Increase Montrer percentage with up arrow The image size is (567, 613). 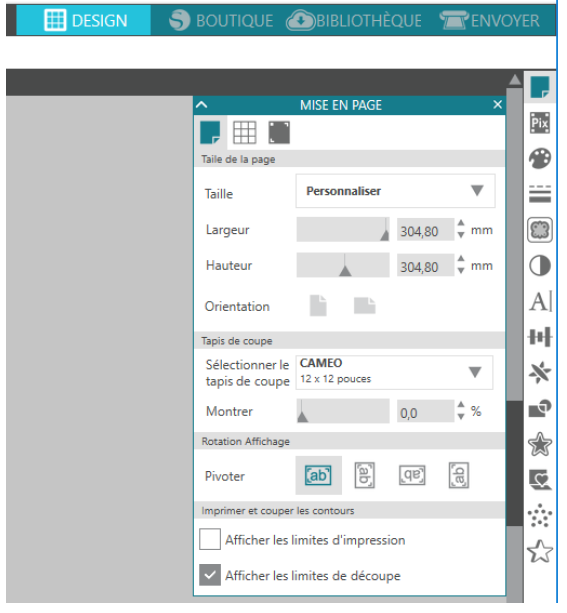[461, 405]
